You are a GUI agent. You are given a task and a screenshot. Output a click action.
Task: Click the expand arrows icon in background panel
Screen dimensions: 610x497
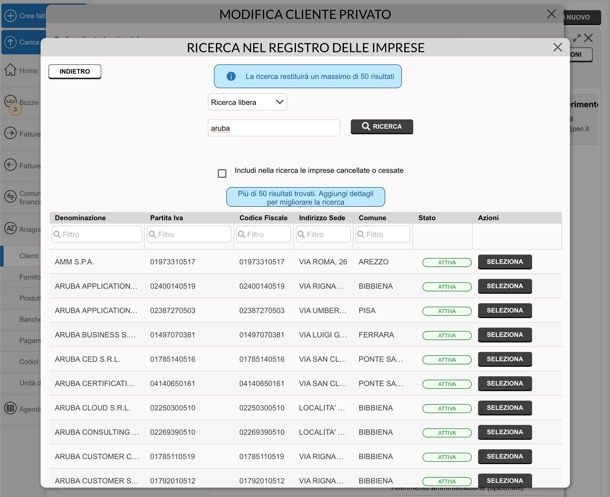click(x=577, y=38)
